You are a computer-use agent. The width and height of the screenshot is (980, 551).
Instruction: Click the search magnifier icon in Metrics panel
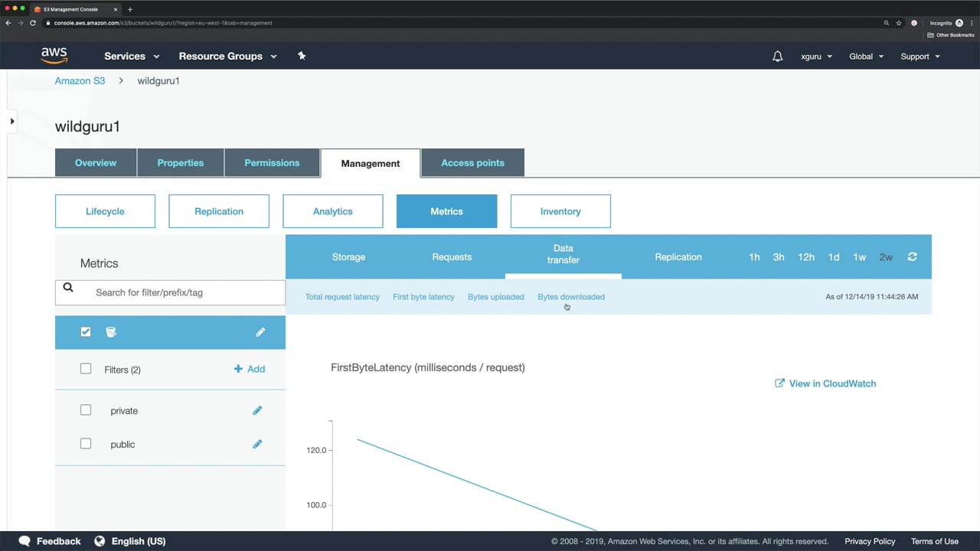point(68,288)
